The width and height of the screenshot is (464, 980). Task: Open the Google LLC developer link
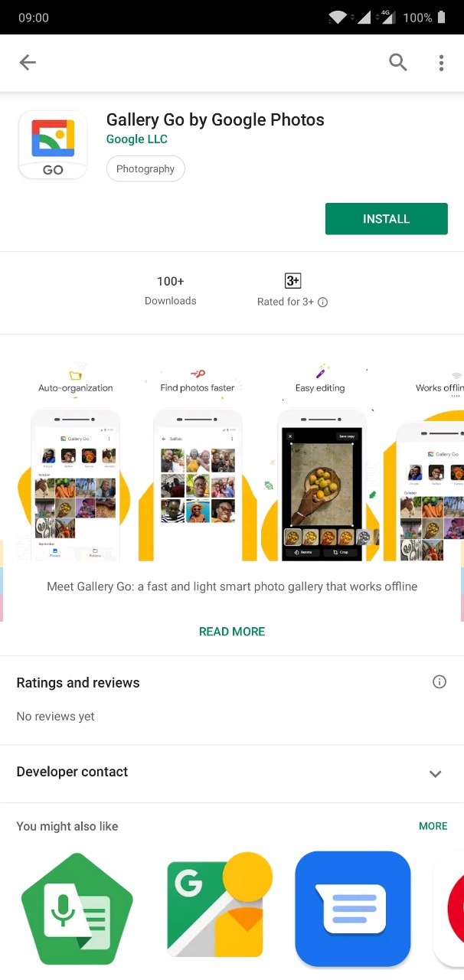tap(137, 139)
